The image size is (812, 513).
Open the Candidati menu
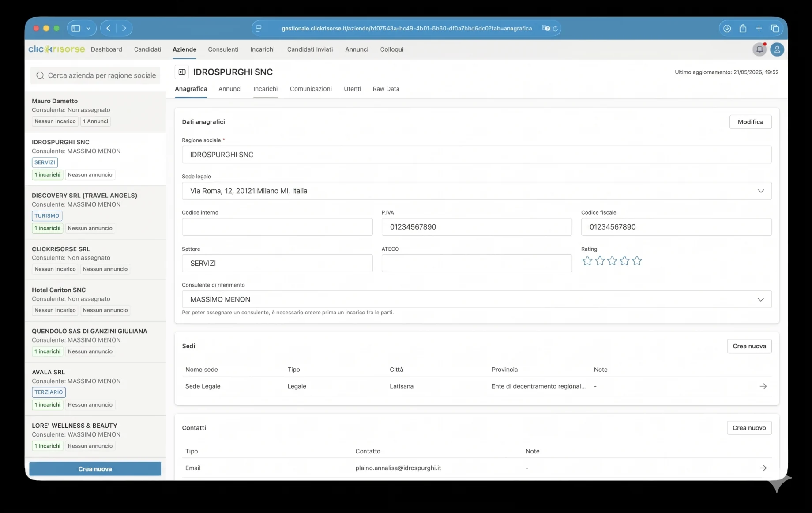coord(147,49)
